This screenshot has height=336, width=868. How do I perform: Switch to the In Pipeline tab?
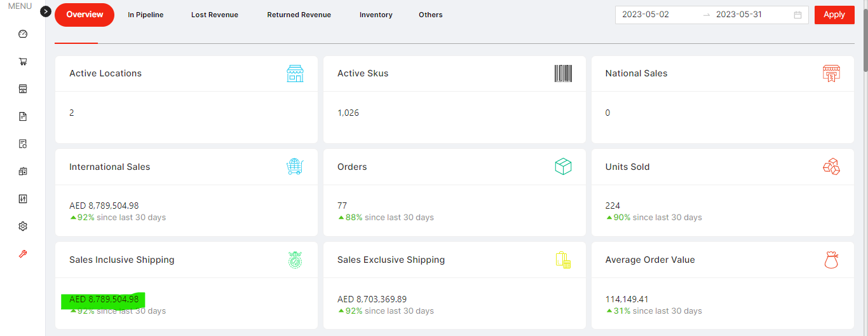coord(146,15)
